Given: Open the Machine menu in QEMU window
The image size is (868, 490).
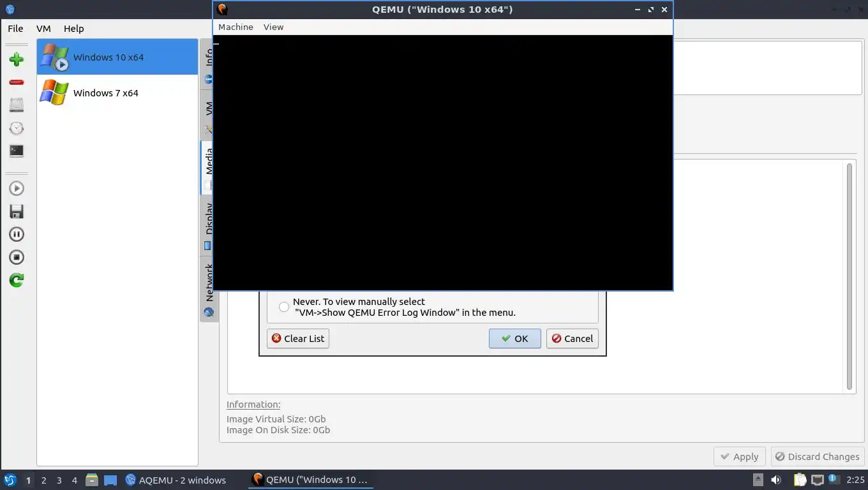Looking at the screenshot, I should (x=236, y=27).
